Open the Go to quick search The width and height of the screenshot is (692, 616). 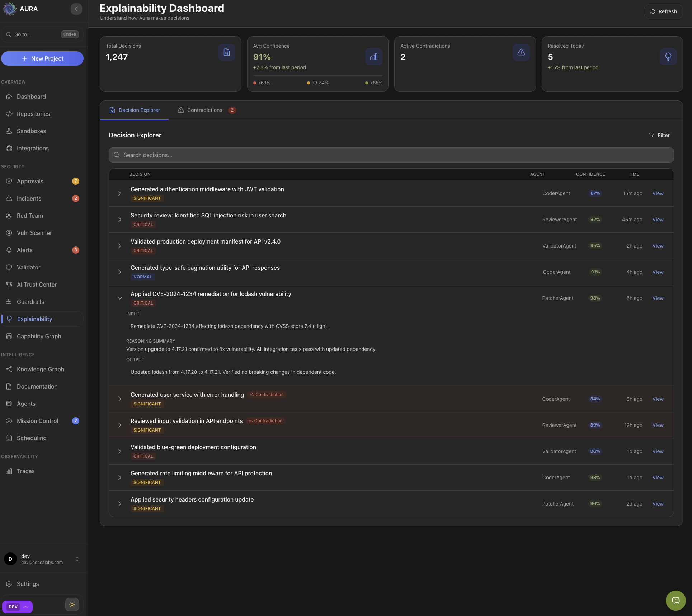click(x=42, y=34)
